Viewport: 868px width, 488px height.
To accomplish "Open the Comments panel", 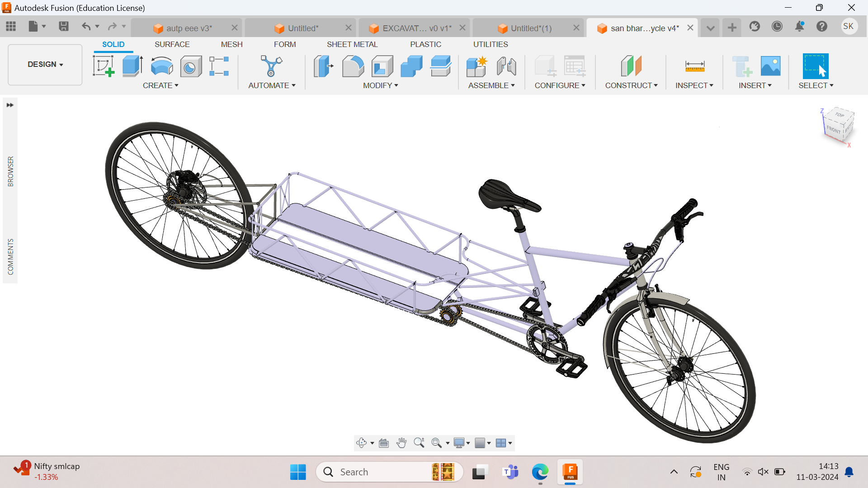I will 10,253.
